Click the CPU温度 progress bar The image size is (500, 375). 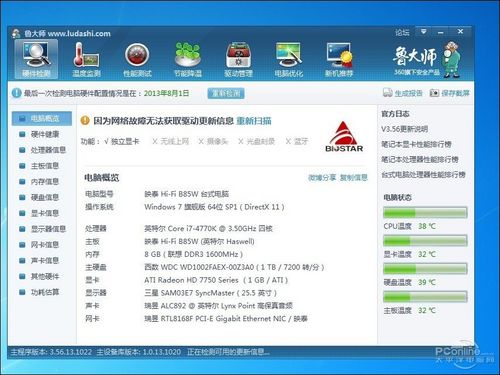425,213
